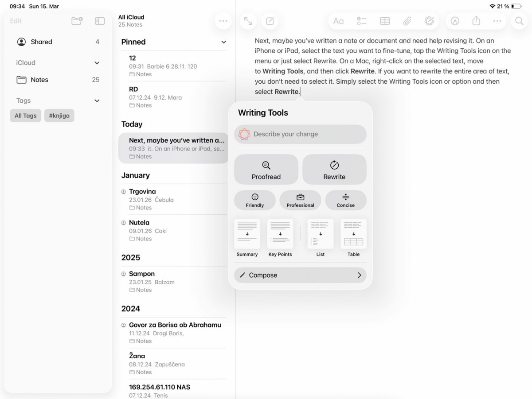Open the Sampon note
Image resolution: width=532 pixels, height=399 pixels.
(173, 282)
